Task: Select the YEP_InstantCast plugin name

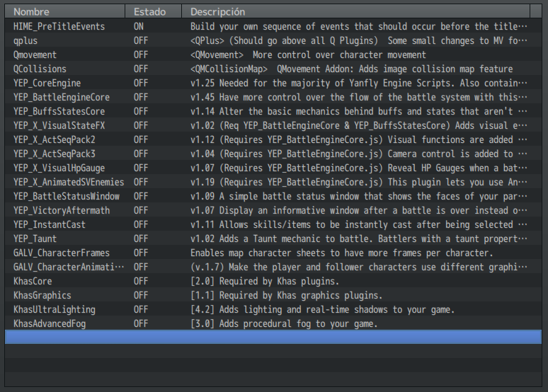Action: [50, 224]
